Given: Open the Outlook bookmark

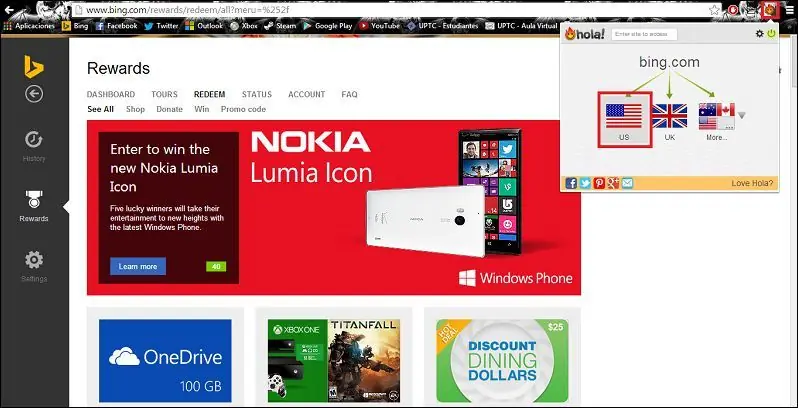Looking at the screenshot, I should coord(204,25).
